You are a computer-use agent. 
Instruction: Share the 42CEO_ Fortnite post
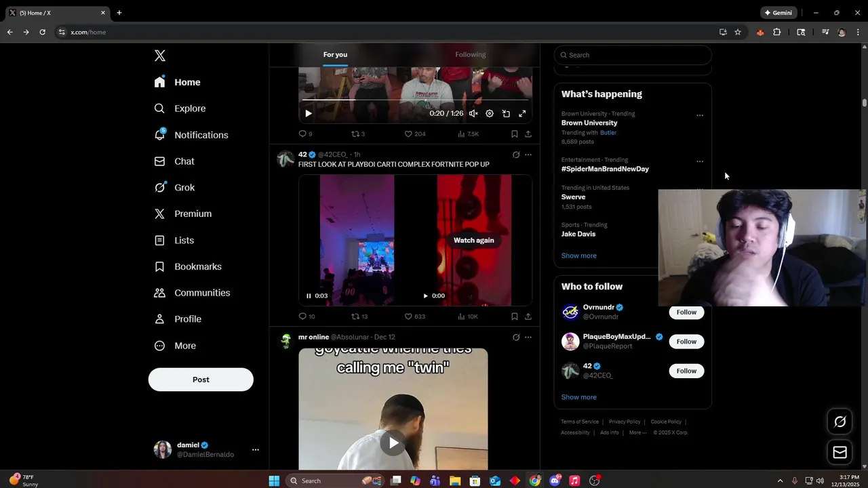(x=528, y=317)
